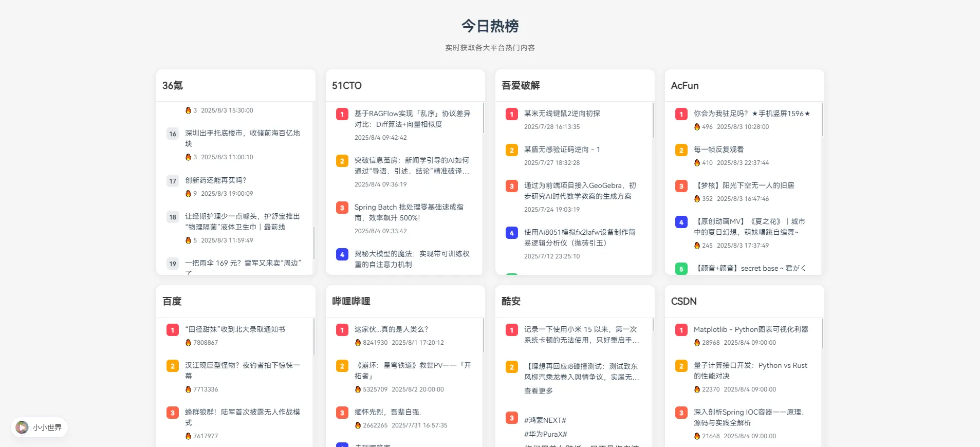Viewport: 980px width, 447px height.
Task: Click rank 3 badge beside 深入剖析Spring IOC容器
Action: pyautogui.click(x=681, y=413)
